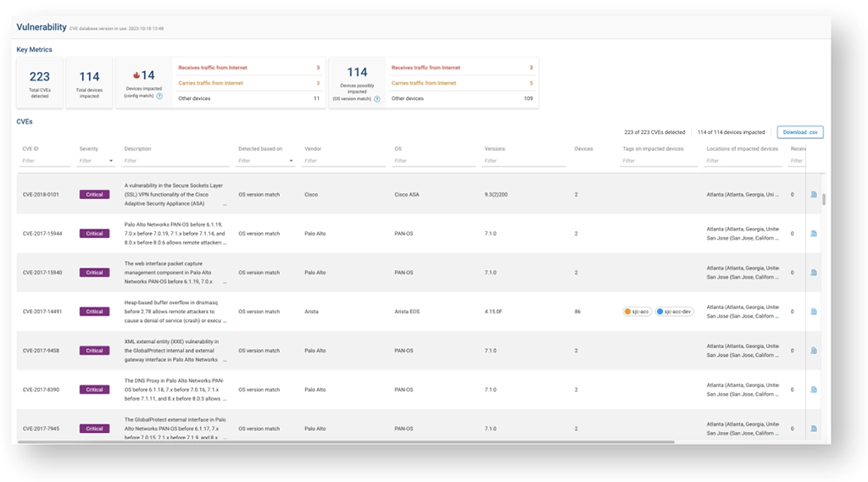Screen dimensions: 868x482
Task: Focus the CVE ID filter field
Action: [x=45, y=161]
